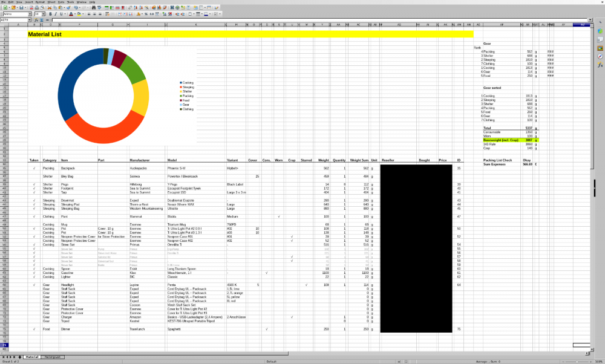The width and height of the screenshot is (605, 364).
Task: Open the Data menu
Action: pos(60,2)
